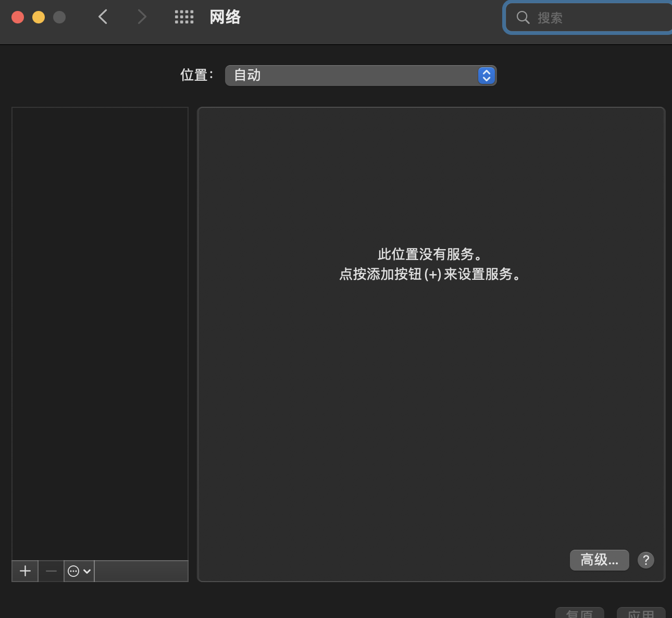672x618 pixels.
Task: Open help with the question mark button
Action: [x=646, y=560]
